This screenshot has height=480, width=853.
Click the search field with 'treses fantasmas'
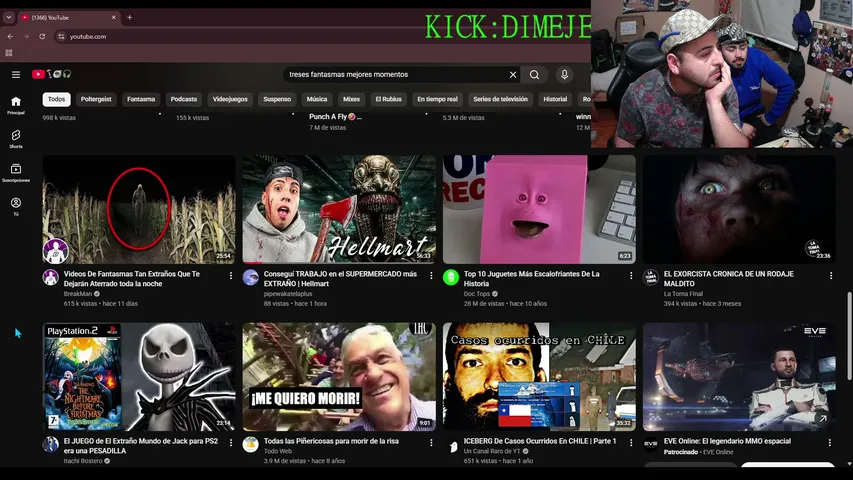[396, 75]
